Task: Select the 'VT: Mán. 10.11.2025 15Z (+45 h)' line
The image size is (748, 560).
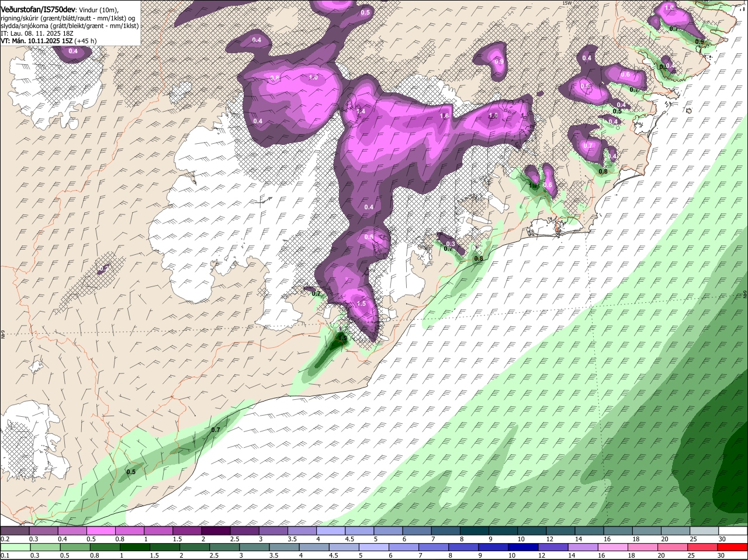Action: point(49,41)
